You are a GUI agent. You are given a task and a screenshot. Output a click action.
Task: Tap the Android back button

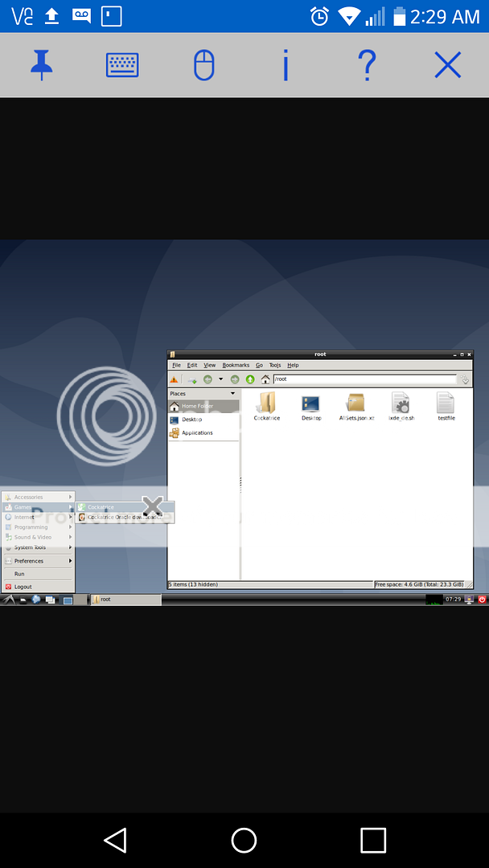(116, 840)
